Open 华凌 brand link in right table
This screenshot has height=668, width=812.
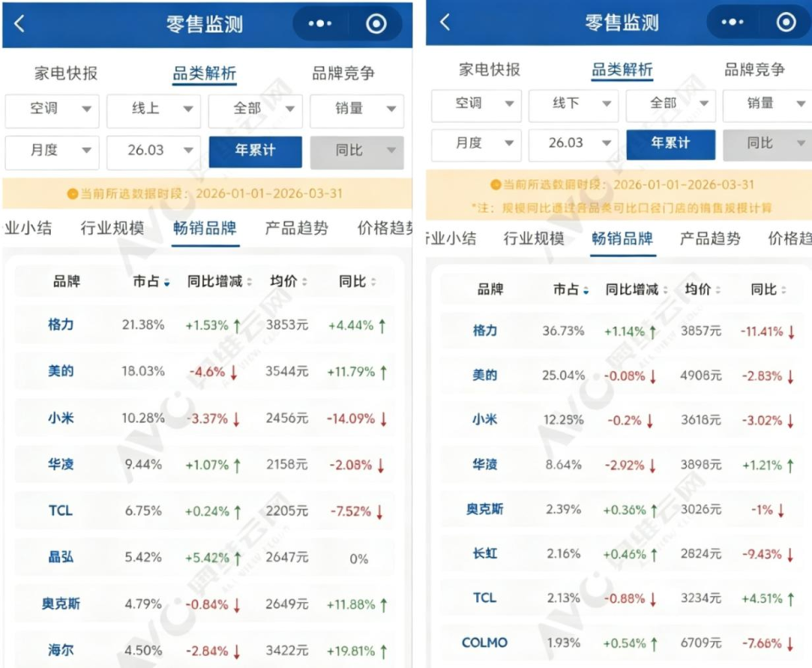485,464
